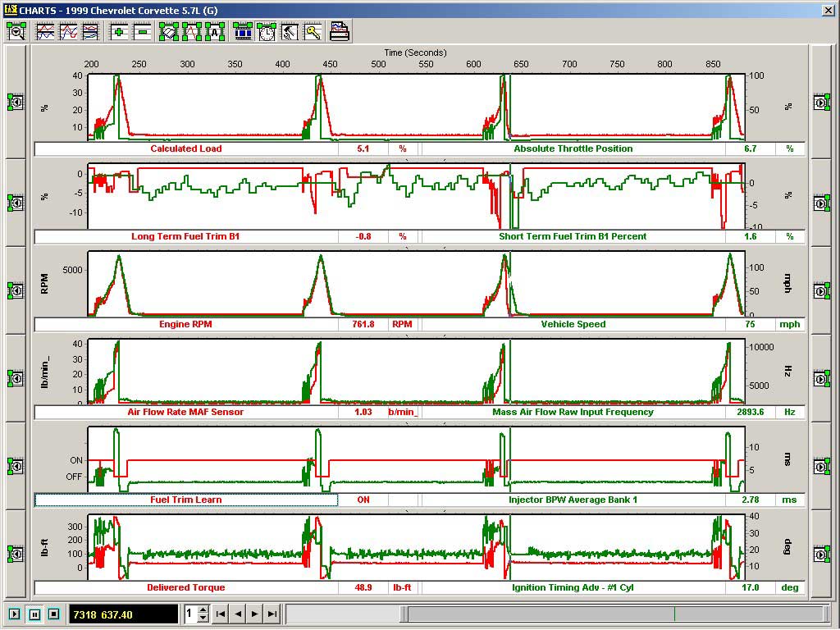Increase the step value with the up arrow
840x630 pixels.
click(203, 609)
